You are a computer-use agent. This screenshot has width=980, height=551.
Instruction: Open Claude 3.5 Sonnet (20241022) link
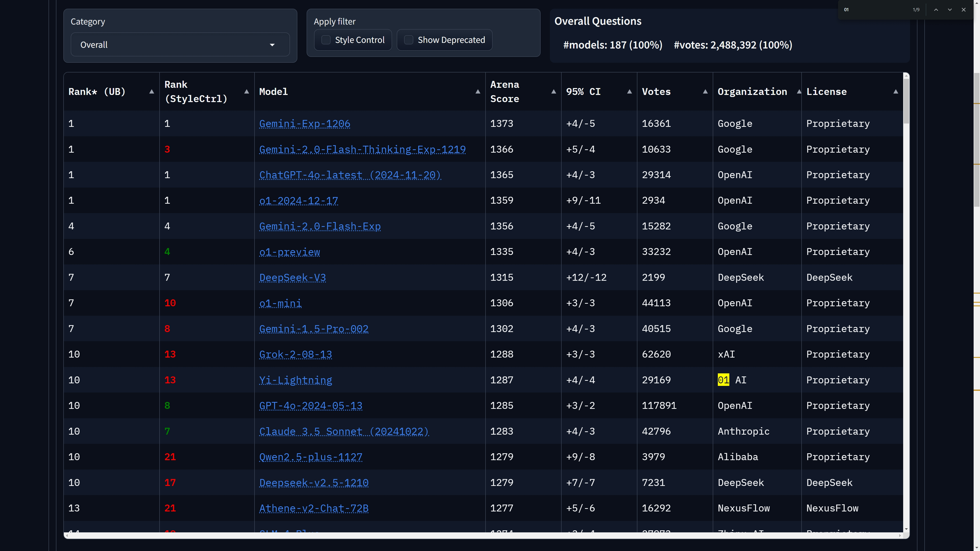344,431
